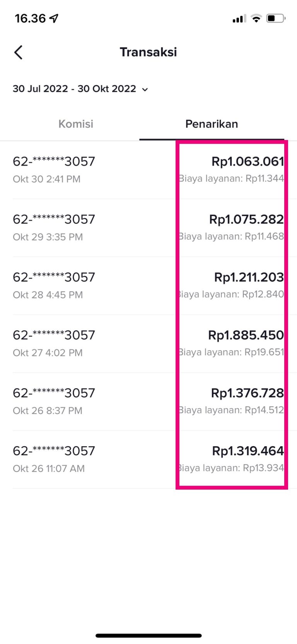Open the 30 Jul 2022 - 30 Okt 2022 range

pos(74,89)
